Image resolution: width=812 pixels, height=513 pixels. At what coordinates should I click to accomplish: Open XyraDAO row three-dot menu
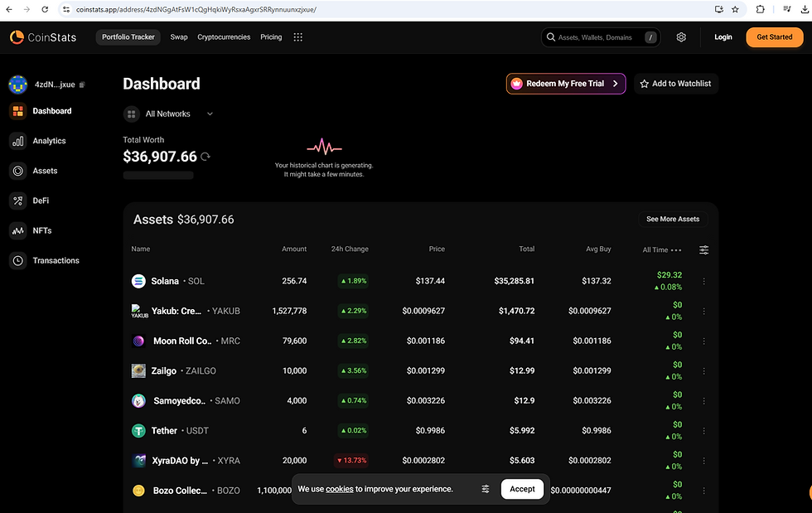(x=703, y=461)
